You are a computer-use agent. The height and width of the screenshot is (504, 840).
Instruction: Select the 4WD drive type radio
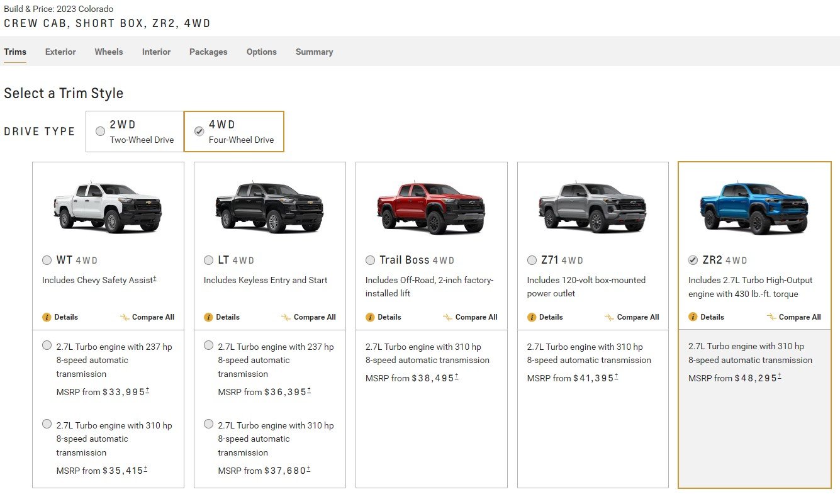coord(199,131)
